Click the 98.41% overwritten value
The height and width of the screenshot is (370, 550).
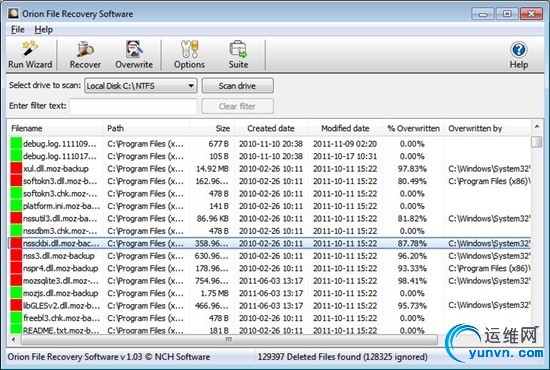click(412, 281)
